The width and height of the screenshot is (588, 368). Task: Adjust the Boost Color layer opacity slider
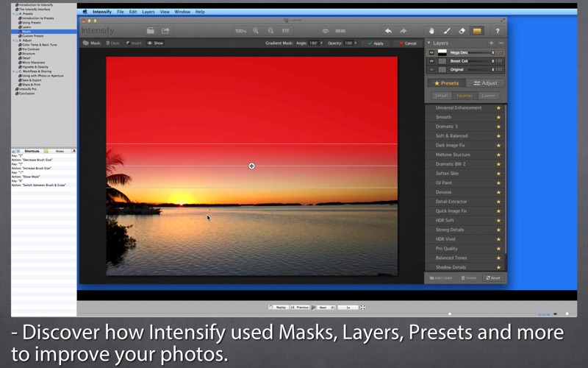click(481, 61)
